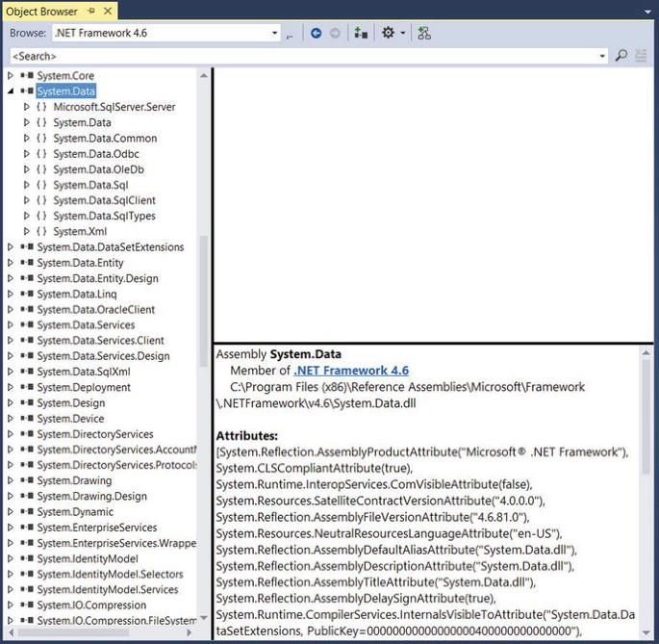This screenshot has height=644, width=659.
Task: Click inside the Search input field
Action: (289, 56)
